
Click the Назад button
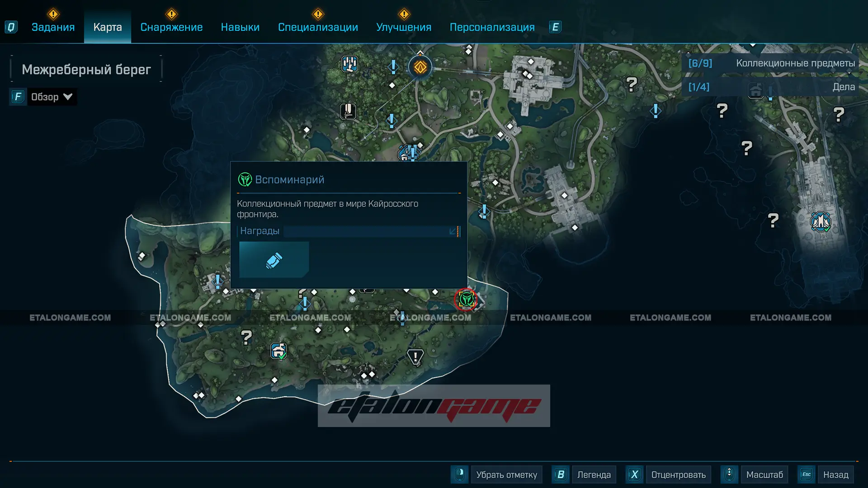835,474
